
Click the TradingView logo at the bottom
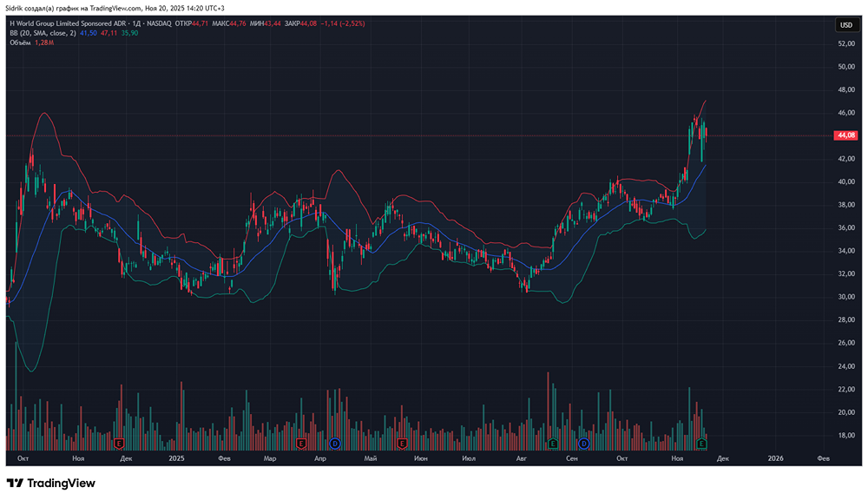point(51,483)
